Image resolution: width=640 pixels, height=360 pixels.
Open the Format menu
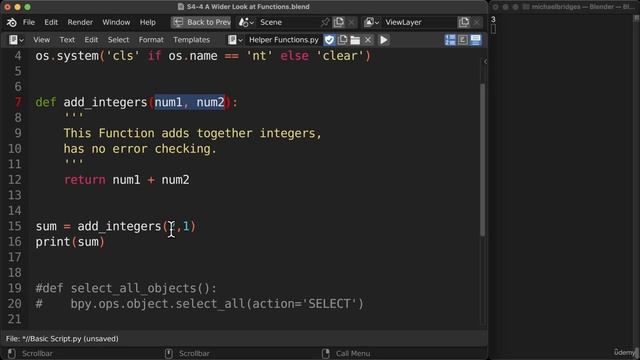click(x=151, y=40)
